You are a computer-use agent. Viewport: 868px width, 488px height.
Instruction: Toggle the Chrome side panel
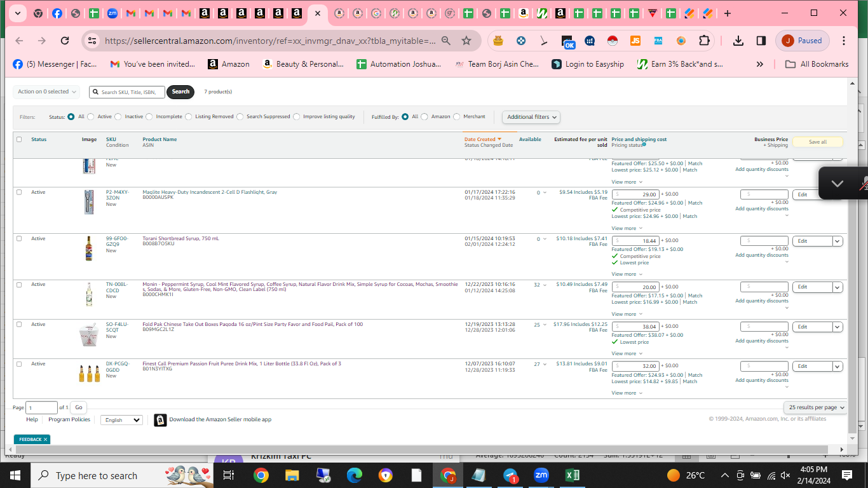click(761, 41)
